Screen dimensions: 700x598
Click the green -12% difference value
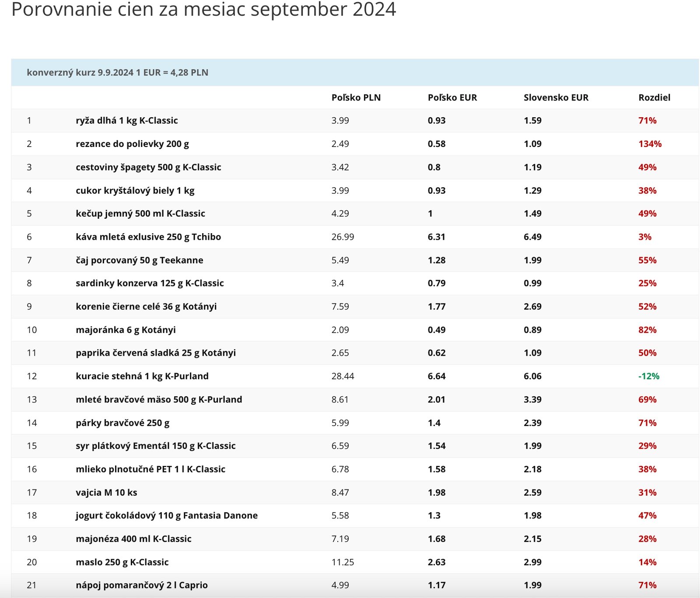click(x=649, y=376)
